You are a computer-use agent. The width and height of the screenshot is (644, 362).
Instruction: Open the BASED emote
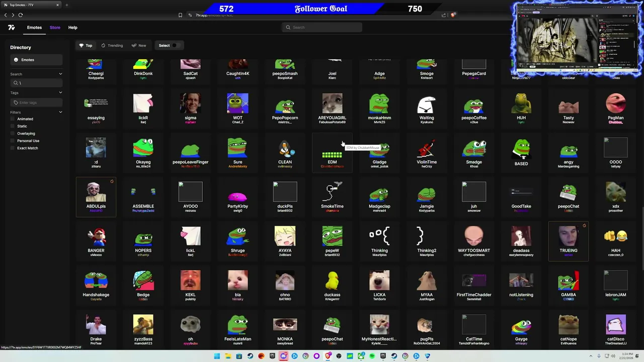pos(521,153)
